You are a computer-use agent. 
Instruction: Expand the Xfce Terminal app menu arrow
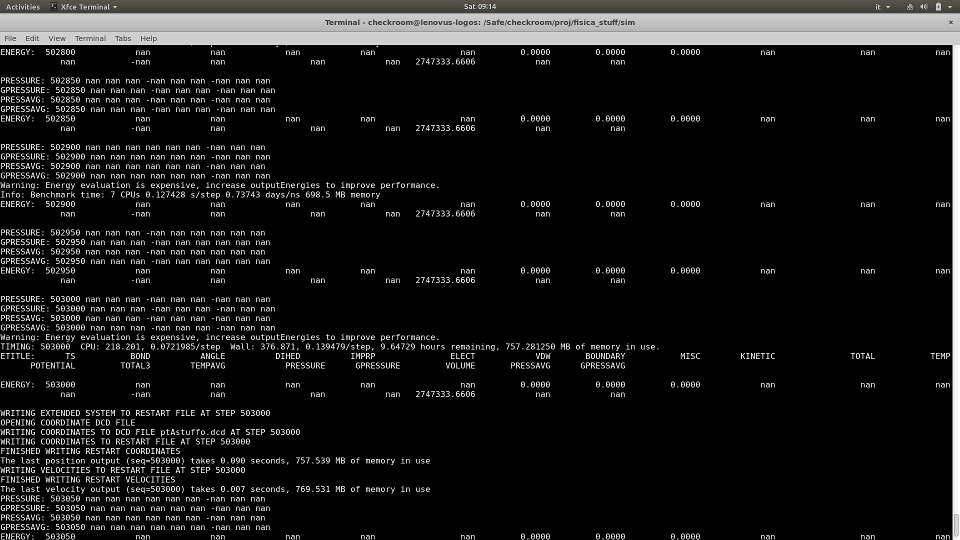[x=114, y=7]
